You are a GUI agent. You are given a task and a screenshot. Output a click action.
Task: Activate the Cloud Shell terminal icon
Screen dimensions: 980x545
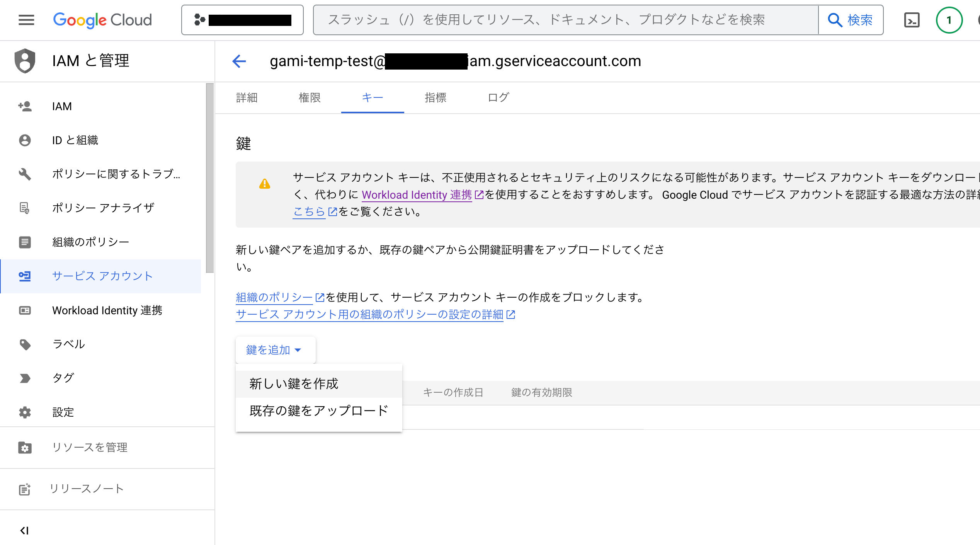(x=912, y=20)
